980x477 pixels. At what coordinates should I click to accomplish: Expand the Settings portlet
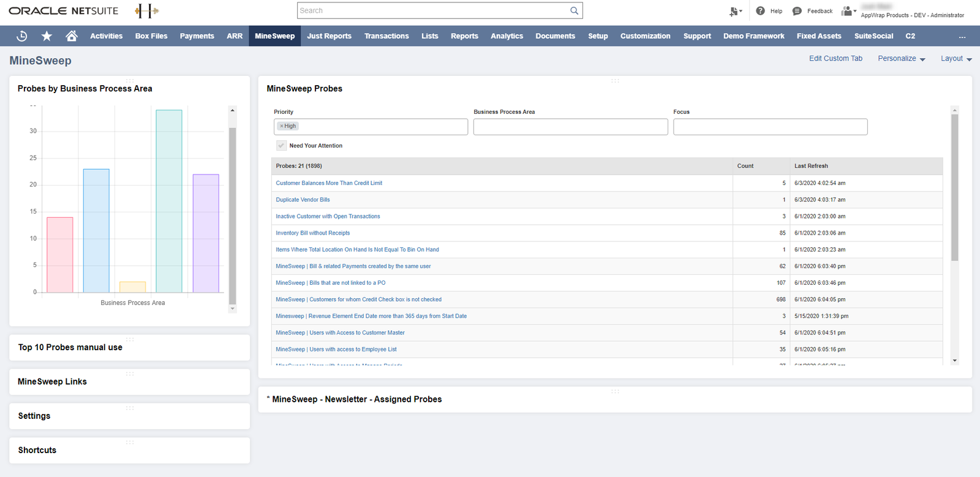click(x=34, y=416)
